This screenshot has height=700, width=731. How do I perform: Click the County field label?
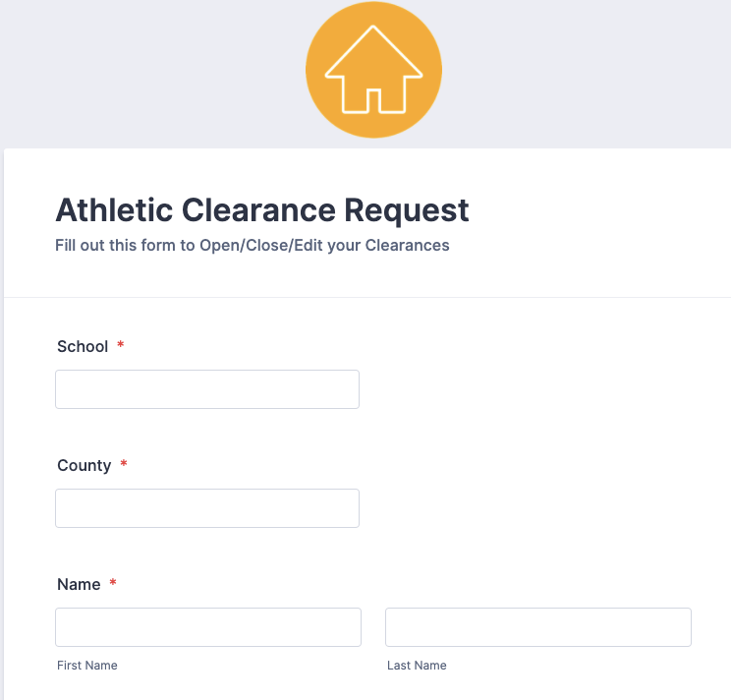coord(84,465)
